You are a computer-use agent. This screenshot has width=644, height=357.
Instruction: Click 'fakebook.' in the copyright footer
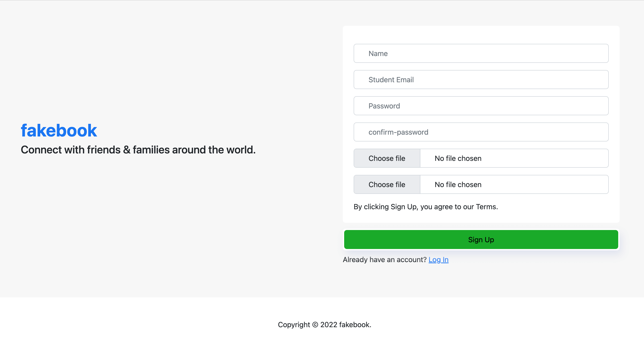(x=355, y=325)
